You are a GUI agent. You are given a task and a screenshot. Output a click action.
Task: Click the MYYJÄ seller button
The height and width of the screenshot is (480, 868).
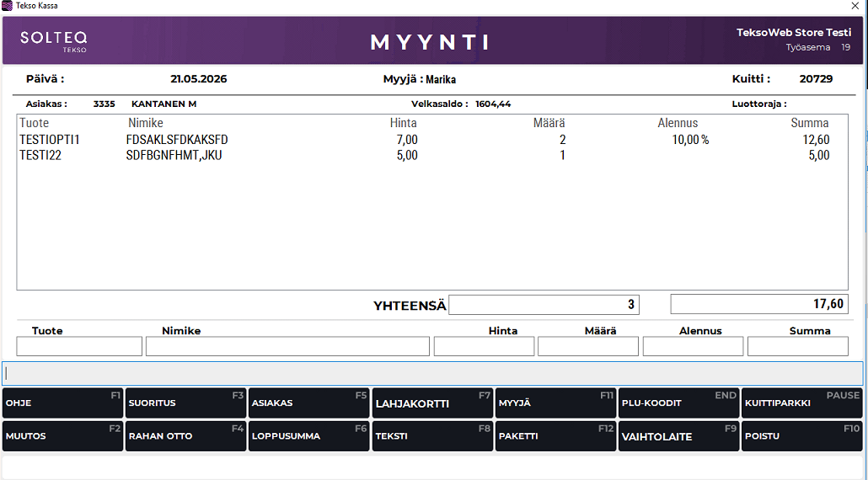click(x=555, y=403)
